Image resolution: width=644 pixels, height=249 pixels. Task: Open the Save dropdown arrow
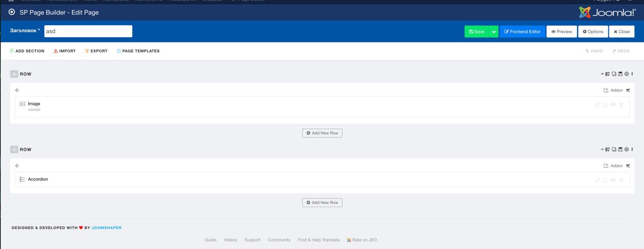494,31
